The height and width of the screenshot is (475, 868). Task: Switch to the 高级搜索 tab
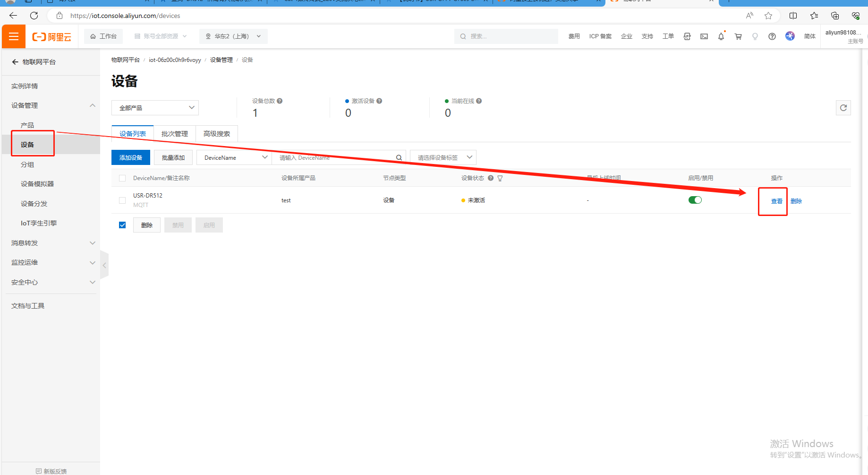[217, 134]
